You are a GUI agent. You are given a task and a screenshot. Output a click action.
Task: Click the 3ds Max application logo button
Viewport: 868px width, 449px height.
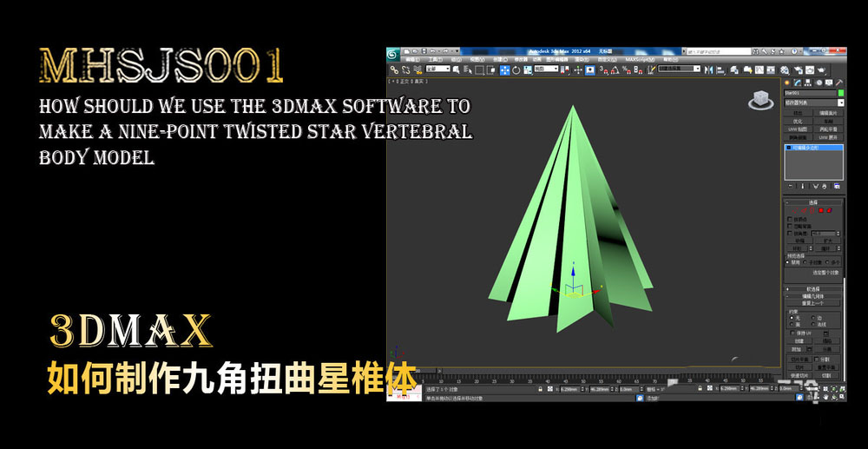tap(393, 54)
